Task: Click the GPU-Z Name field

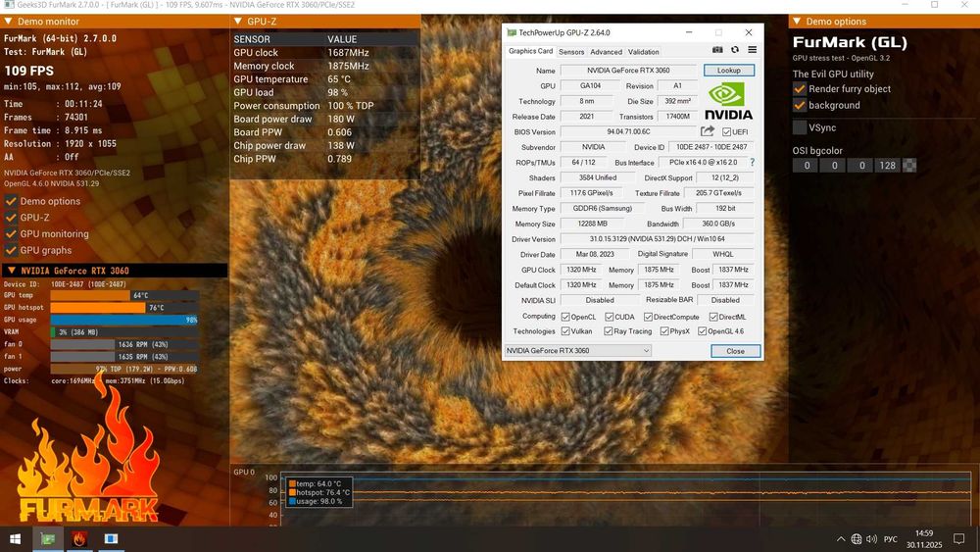Action: pos(628,71)
